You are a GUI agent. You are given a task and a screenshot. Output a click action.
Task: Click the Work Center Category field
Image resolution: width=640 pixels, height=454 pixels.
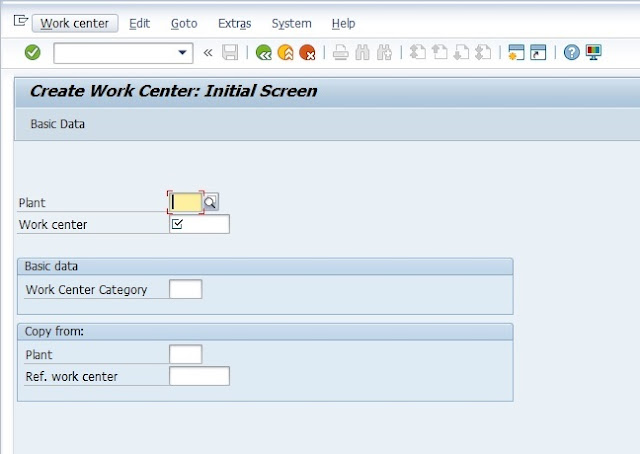[186, 289]
